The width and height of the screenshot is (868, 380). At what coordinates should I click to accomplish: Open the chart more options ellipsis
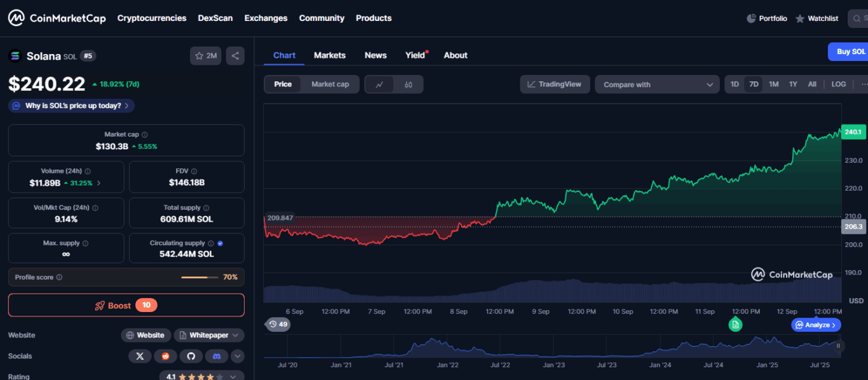[864, 85]
